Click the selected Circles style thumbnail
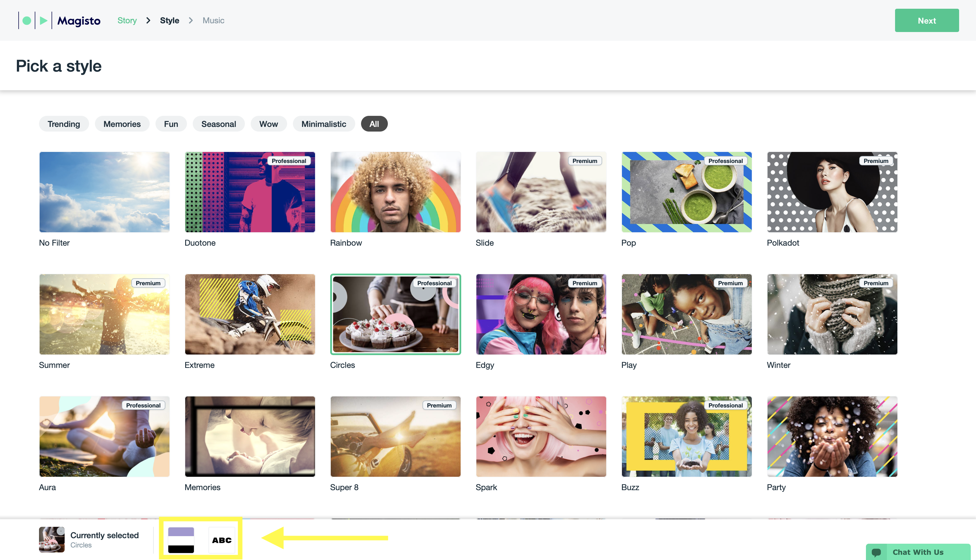This screenshot has width=976, height=560. click(395, 314)
